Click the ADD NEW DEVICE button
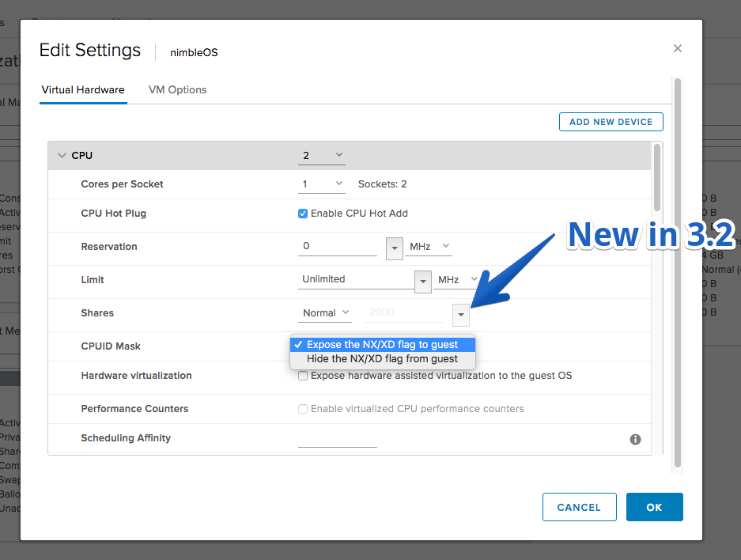This screenshot has height=560, width=741. click(611, 122)
